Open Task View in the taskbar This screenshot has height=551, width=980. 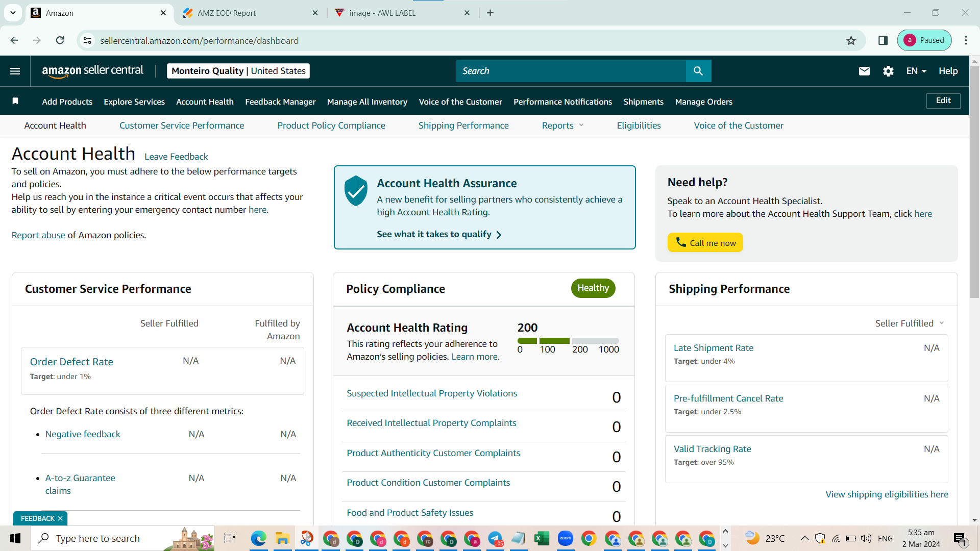click(230, 538)
